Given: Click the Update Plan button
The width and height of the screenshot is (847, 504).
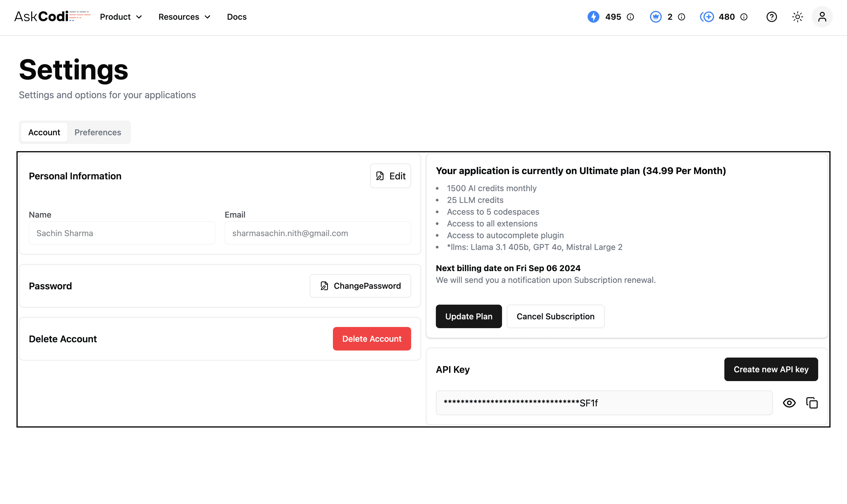Looking at the screenshot, I should pyautogui.click(x=468, y=316).
